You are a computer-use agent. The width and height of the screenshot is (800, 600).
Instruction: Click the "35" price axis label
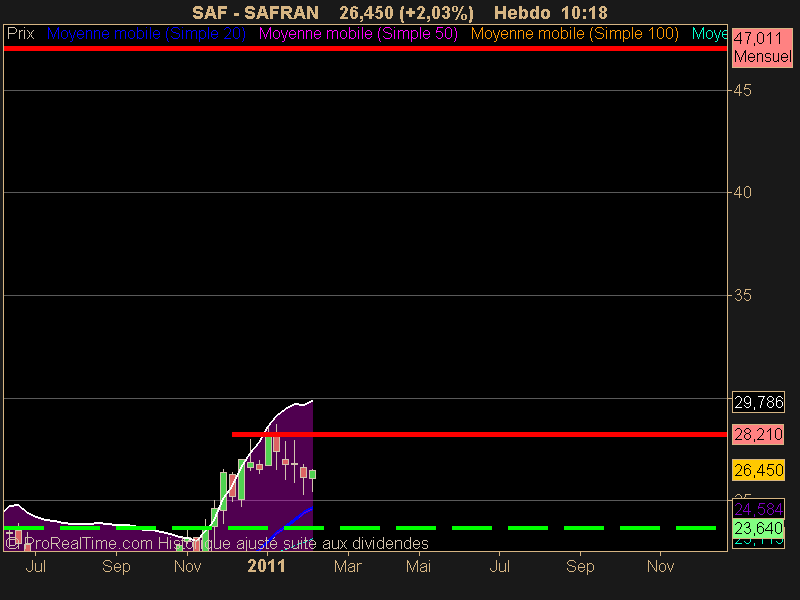[742, 295]
